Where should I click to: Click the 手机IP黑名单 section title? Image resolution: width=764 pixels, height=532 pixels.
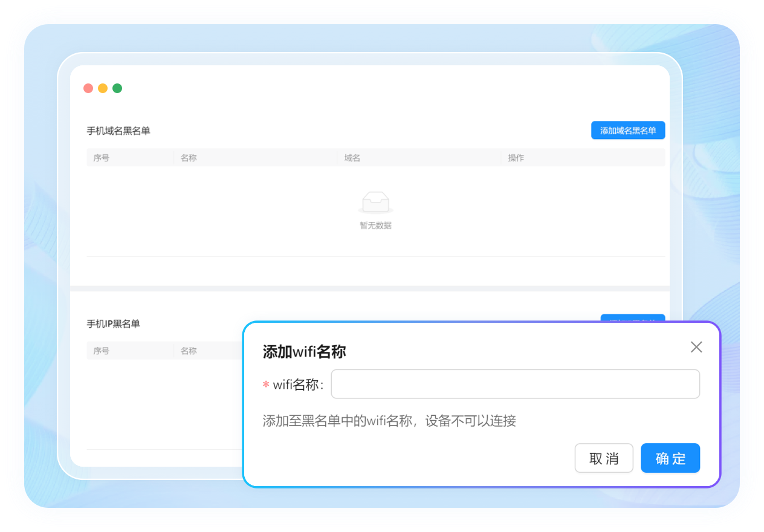[114, 324]
